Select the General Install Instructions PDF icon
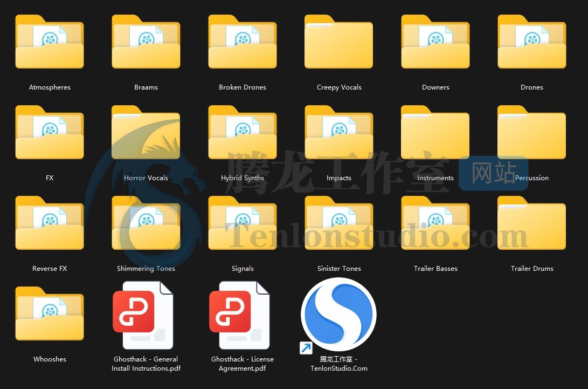This screenshot has width=588, height=389. 143,316
